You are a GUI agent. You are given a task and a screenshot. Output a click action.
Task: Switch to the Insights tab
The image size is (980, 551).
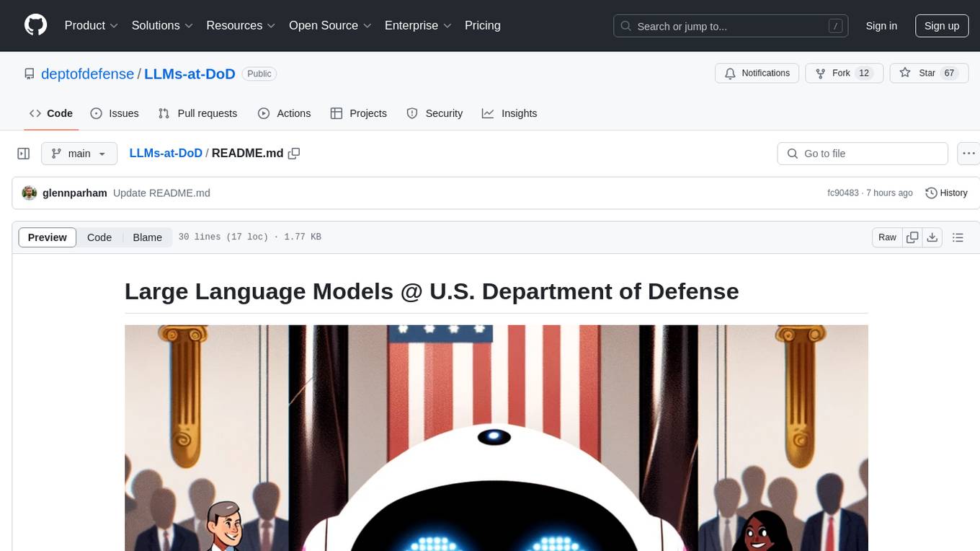pos(509,113)
